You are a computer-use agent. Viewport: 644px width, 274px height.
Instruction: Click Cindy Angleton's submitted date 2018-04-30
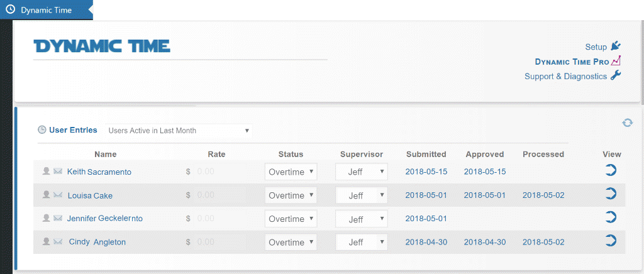point(426,242)
